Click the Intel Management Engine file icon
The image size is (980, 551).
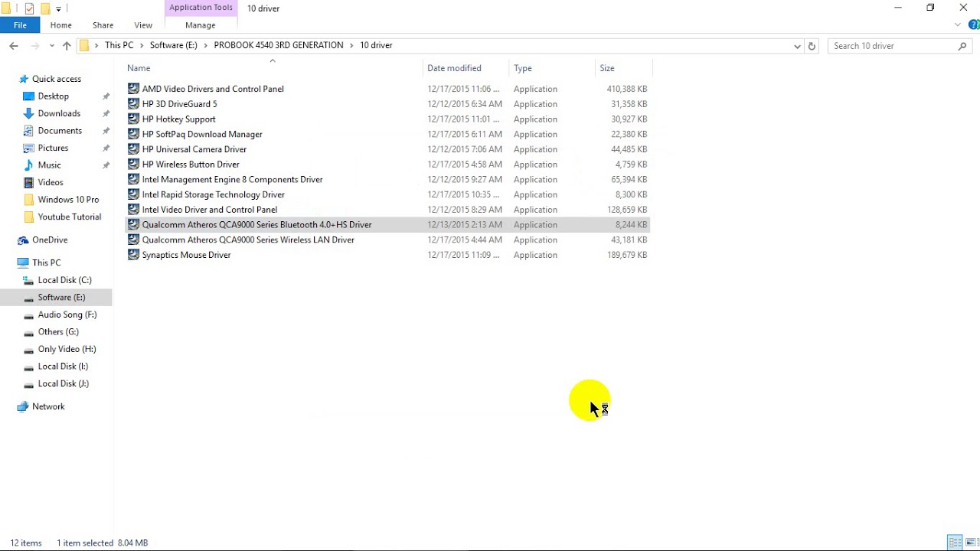(134, 179)
